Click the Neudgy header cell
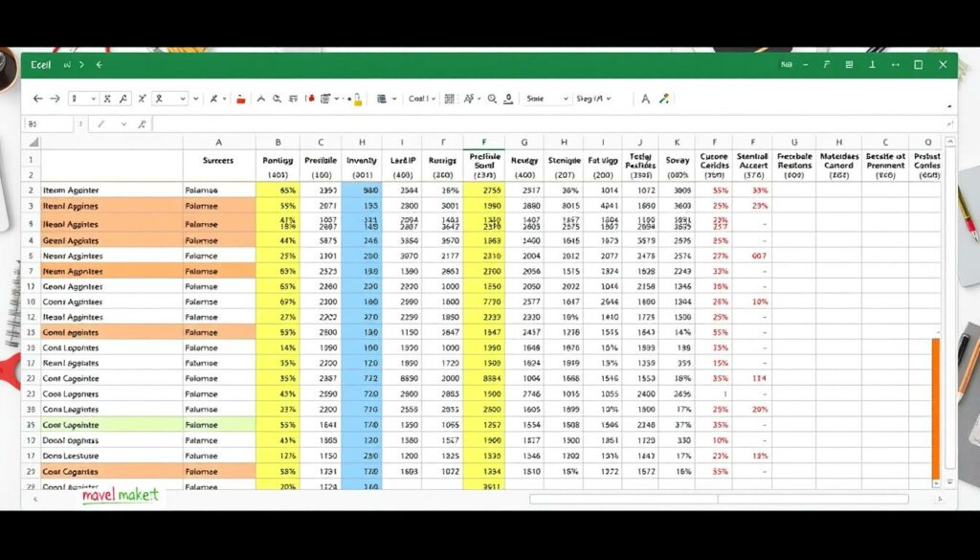Screen dimensions: 980x560 (x=524, y=161)
